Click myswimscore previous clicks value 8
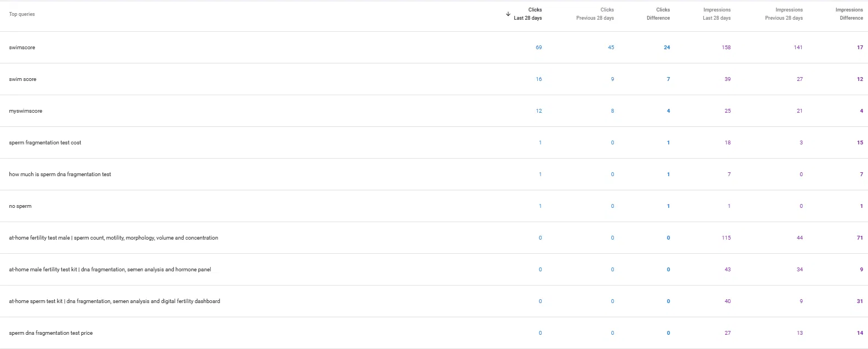868x349 pixels. tap(612, 111)
